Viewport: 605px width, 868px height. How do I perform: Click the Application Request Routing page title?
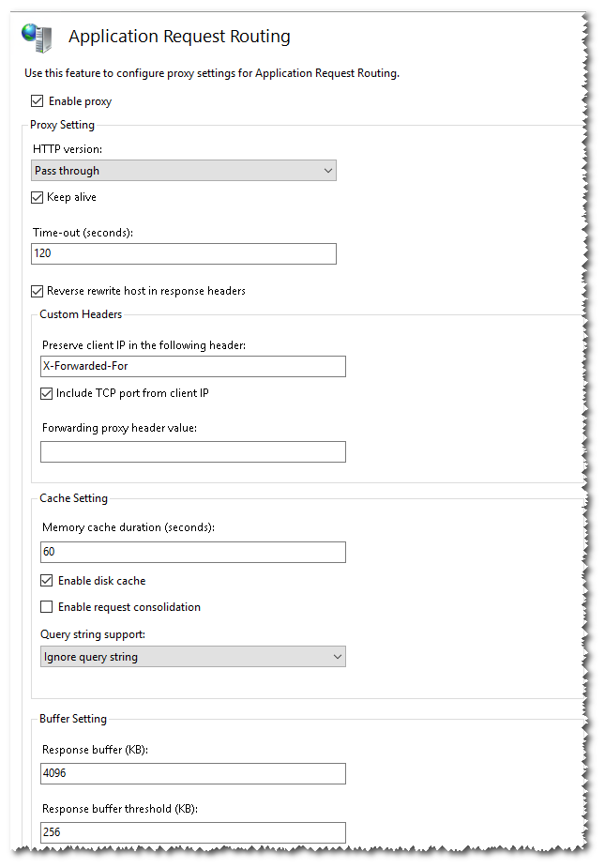point(179,36)
